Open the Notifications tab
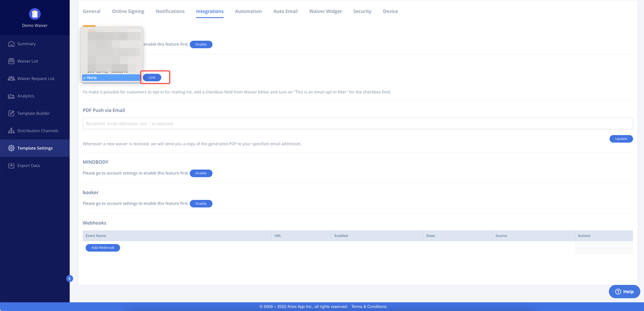The width and height of the screenshot is (644, 311). 170,11
